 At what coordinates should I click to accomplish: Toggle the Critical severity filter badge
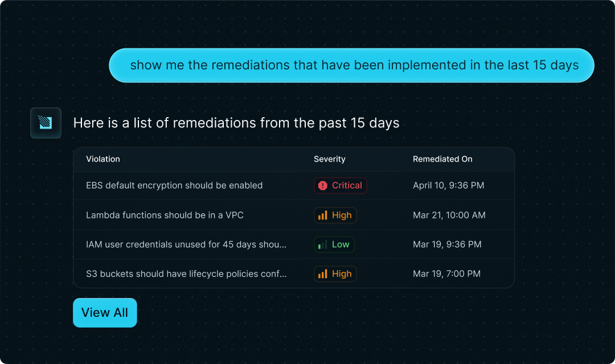point(340,185)
